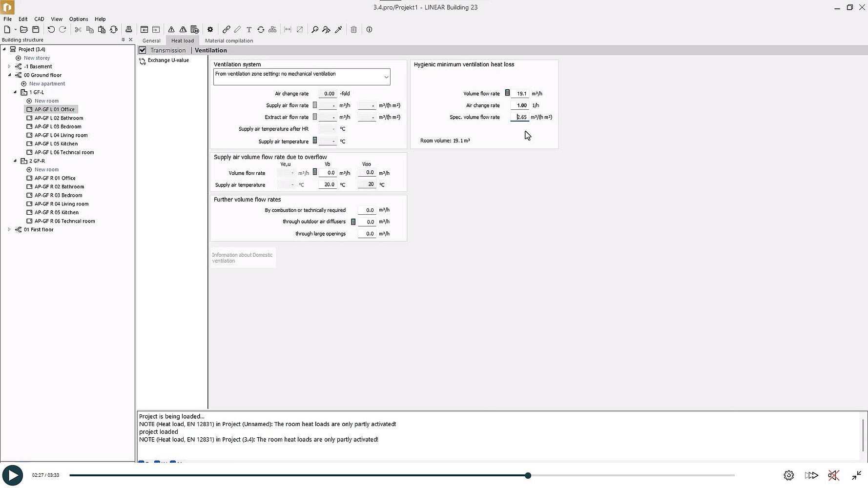Screen dimensions: 868x488
Task: Collapse the 00 Ground floor node
Action: [x=9, y=75]
